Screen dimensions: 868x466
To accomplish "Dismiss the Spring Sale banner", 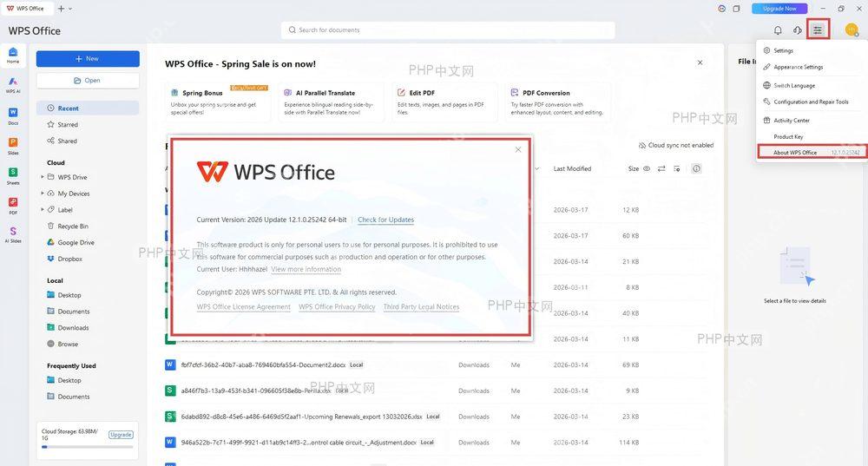I will (700, 62).
